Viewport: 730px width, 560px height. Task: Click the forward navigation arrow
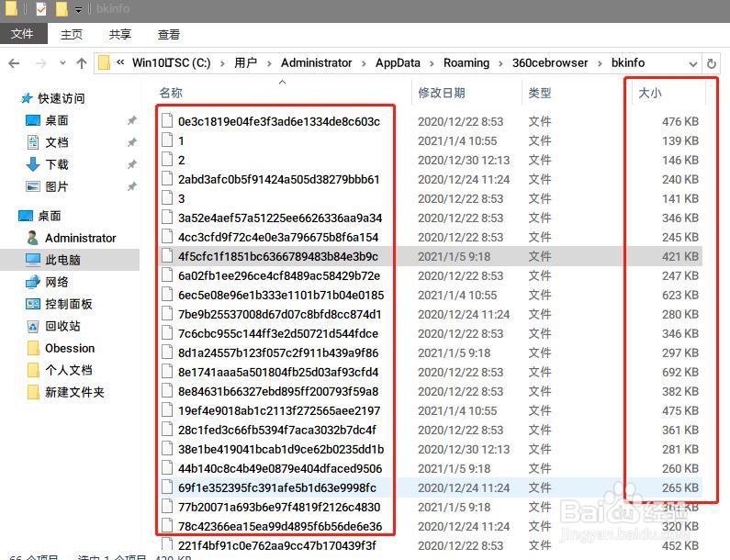click(x=41, y=63)
